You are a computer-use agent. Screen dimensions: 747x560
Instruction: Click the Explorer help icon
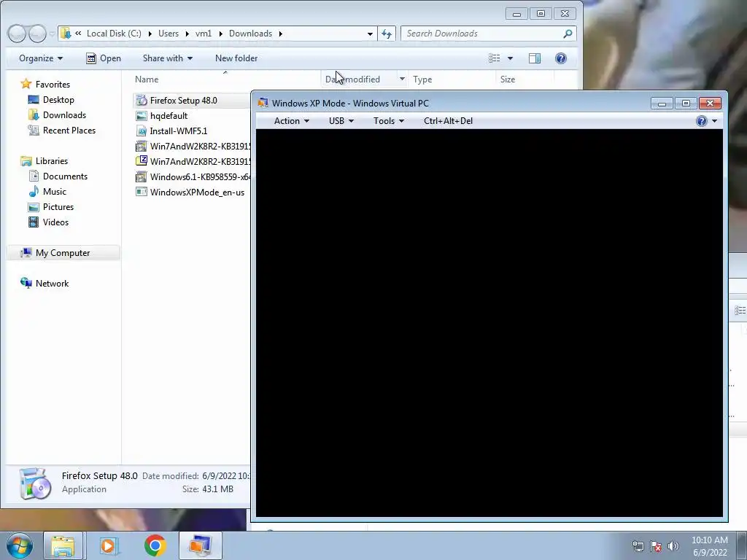(x=561, y=58)
